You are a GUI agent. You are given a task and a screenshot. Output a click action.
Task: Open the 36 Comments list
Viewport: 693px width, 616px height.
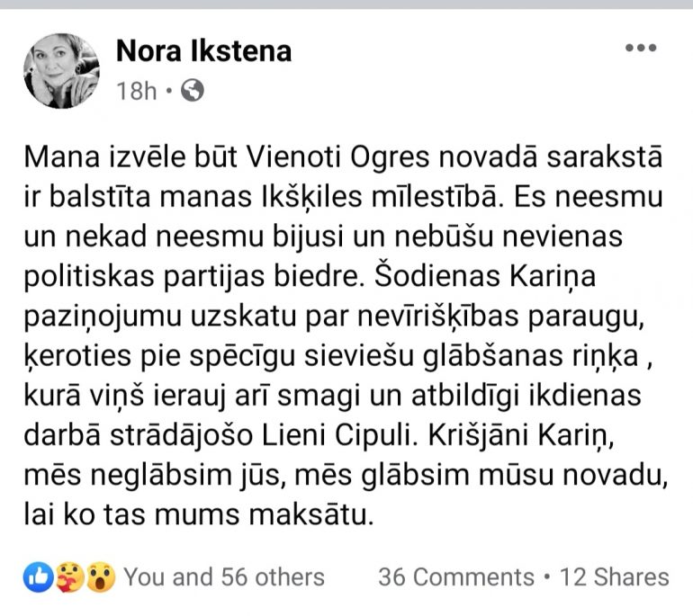(x=455, y=577)
